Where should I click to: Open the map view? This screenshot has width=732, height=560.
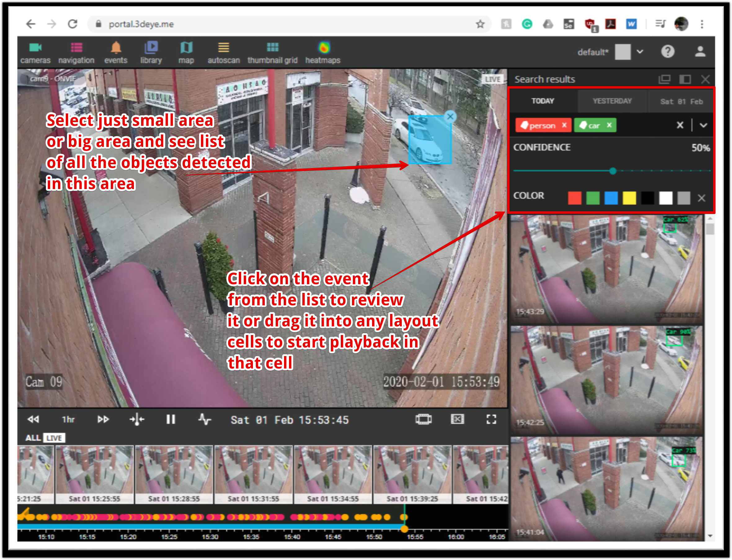pos(186,53)
